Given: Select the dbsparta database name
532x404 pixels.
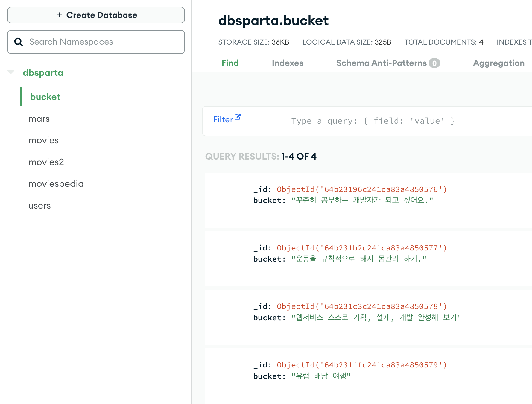Looking at the screenshot, I should pos(43,73).
